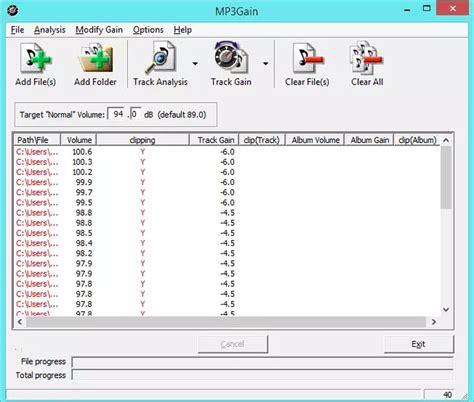This screenshot has height=402, width=474.
Task: Select the file row with volume 98.4
Action: click(x=227, y=243)
